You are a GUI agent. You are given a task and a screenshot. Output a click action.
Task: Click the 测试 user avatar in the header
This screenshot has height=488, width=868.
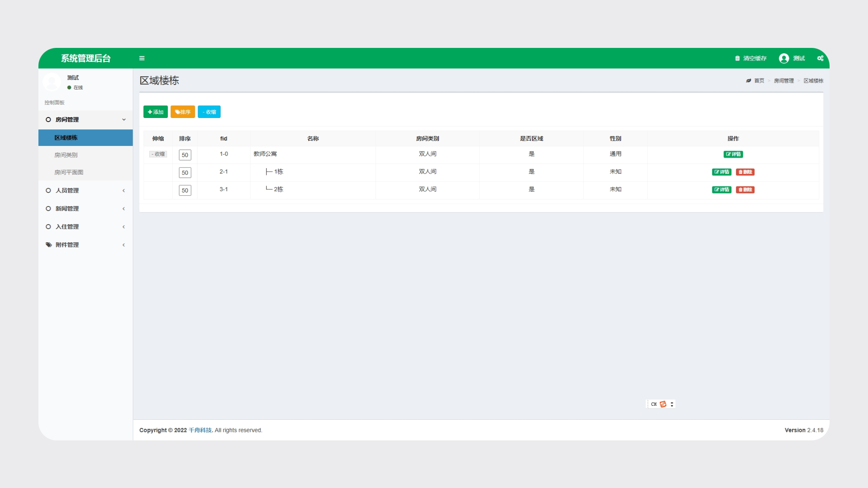[784, 58]
